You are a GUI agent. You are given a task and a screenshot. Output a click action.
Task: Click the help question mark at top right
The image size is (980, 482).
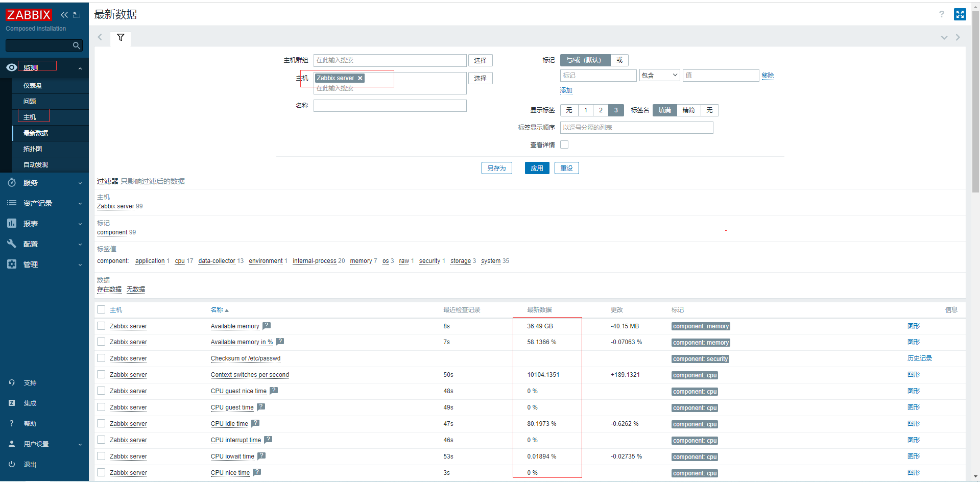(942, 14)
